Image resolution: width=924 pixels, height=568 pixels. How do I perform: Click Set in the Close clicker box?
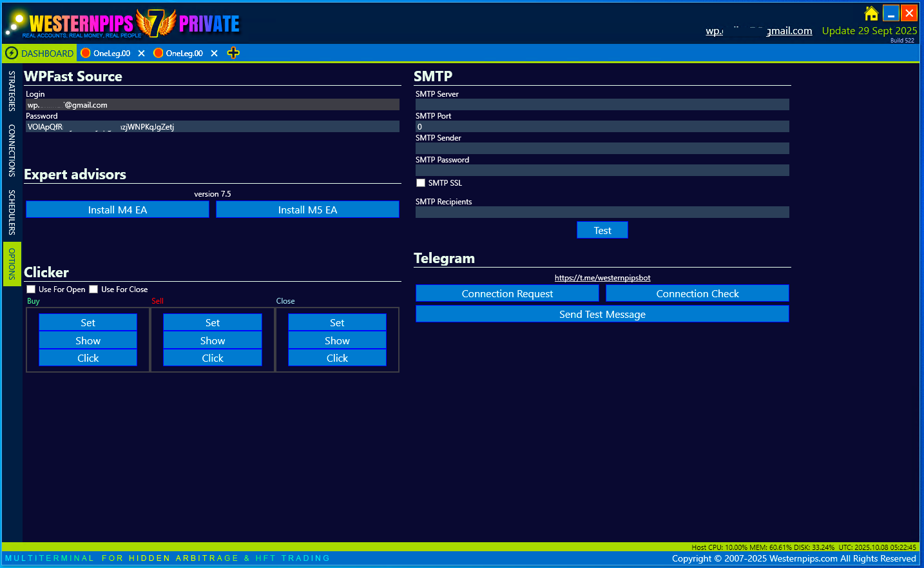pos(337,322)
